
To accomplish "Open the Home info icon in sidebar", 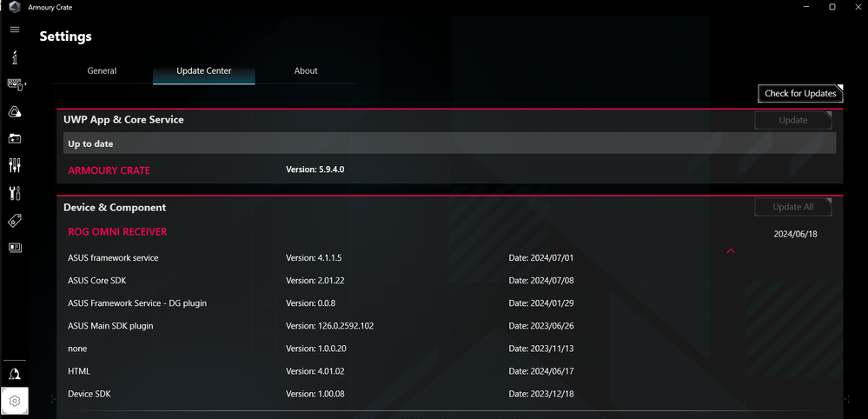I will (x=15, y=57).
